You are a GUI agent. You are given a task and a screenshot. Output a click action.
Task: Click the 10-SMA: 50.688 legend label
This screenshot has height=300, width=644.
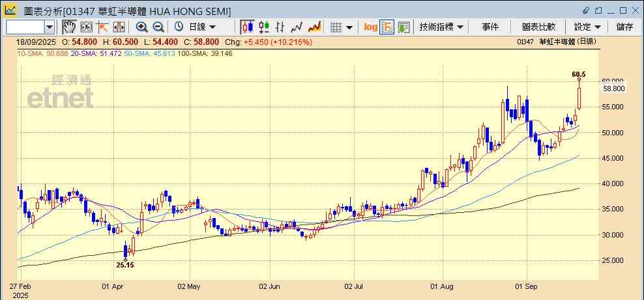pos(44,53)
